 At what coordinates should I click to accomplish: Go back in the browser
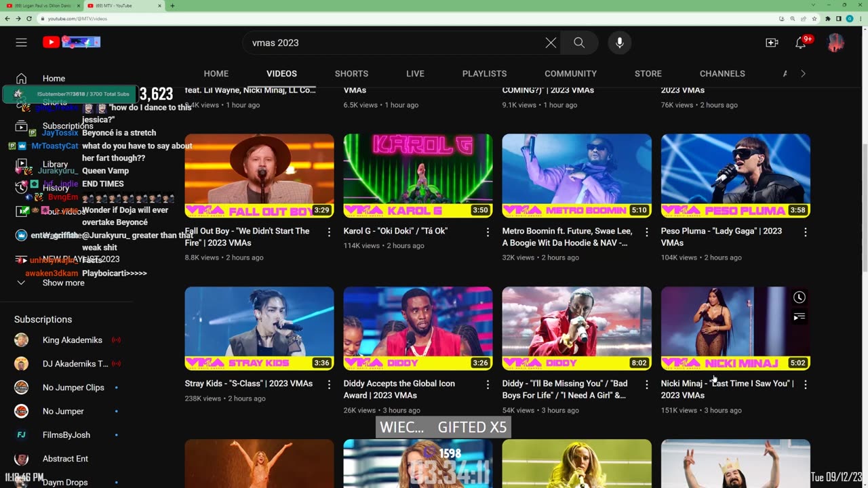pos(7,19)
